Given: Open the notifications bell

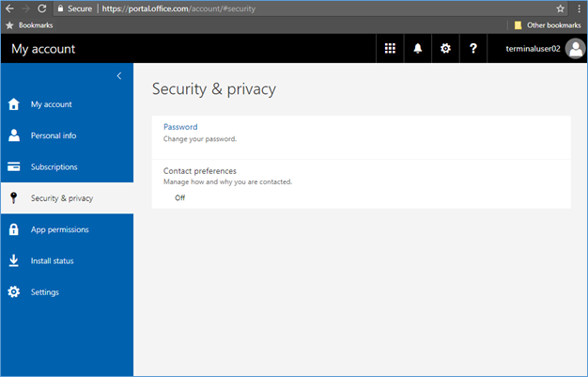Looking at the screenshot, I should point(418,49).
